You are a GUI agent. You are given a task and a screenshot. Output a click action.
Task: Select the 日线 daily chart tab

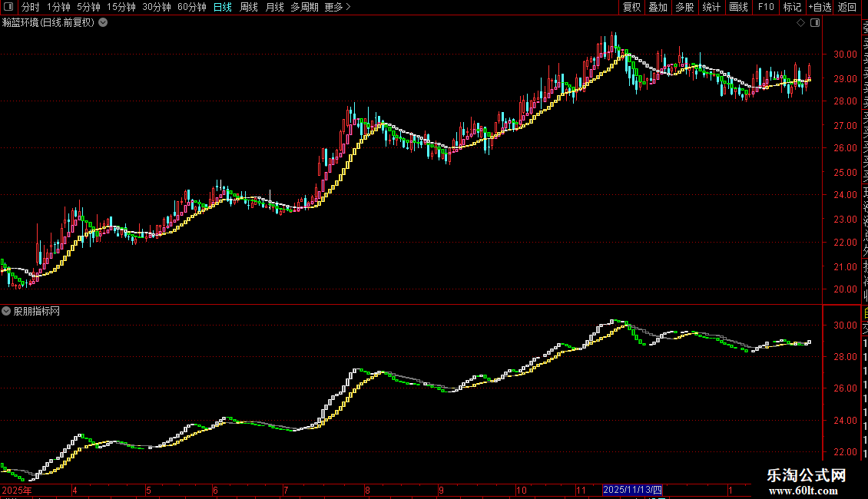tap(223, 7)
